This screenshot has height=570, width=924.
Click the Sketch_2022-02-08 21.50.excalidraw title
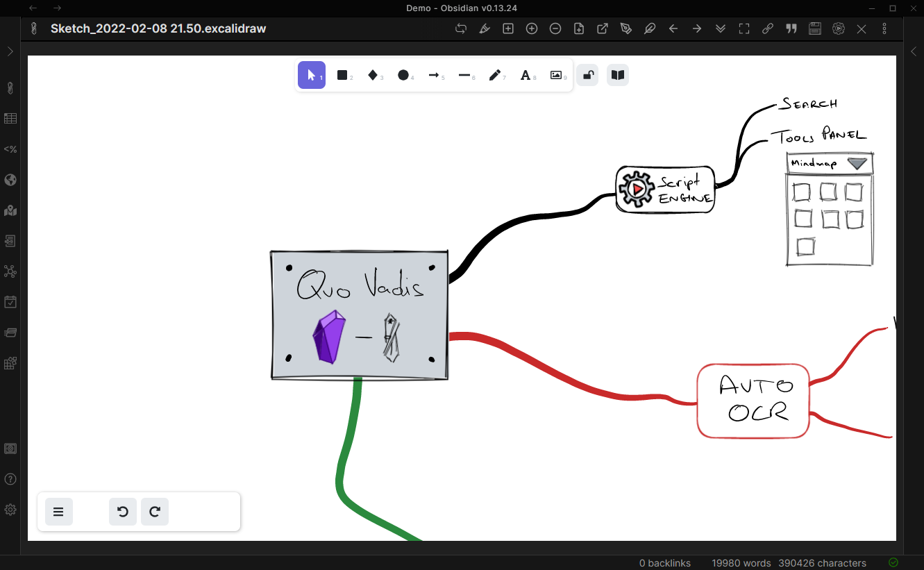pos(158,28)
